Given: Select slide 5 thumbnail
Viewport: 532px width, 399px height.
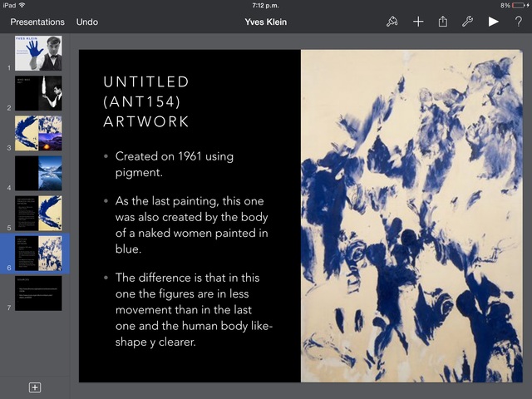Looking at the screenshot, I should 38,213.
